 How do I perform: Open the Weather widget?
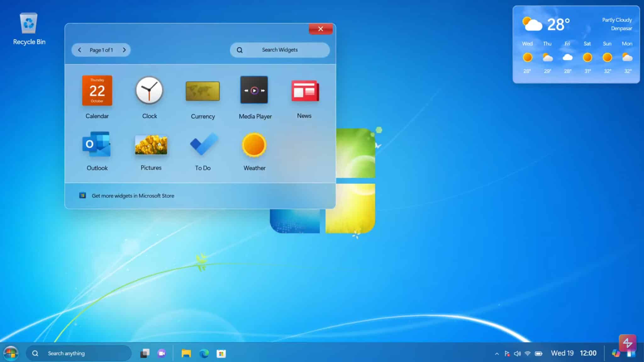(254, 145)
